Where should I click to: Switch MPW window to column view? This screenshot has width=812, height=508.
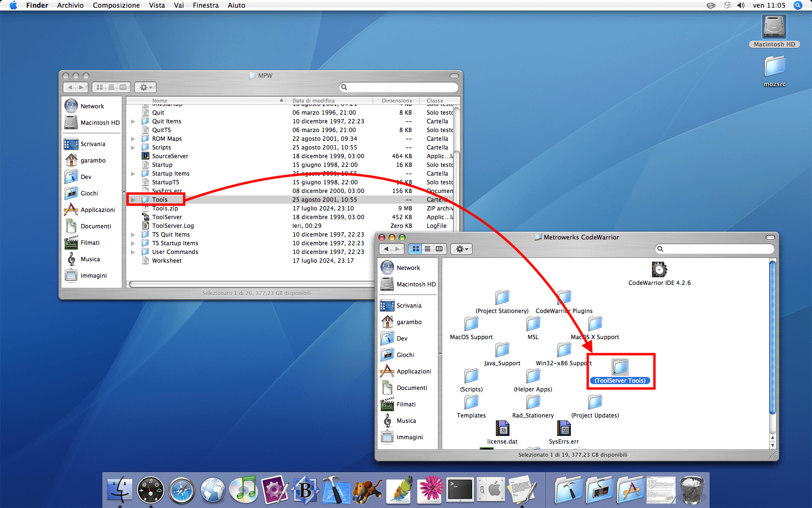(123, 87)
